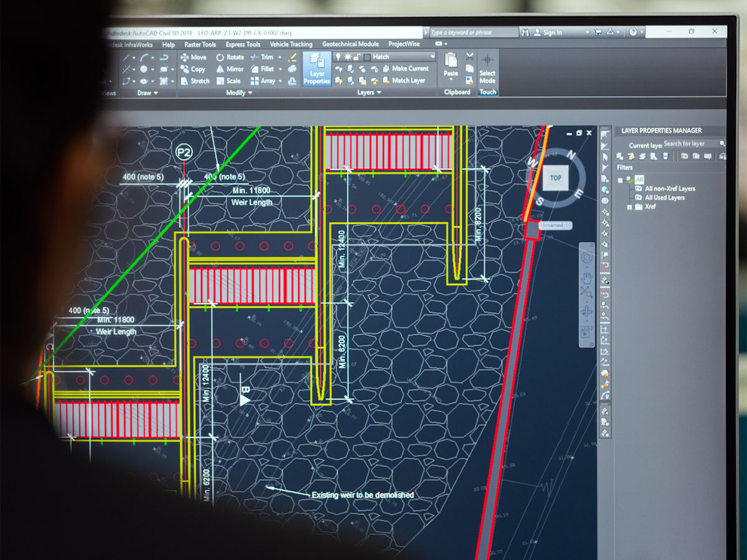Expand the Xref filter tree node
Viewport: 747px width, 560px height.
(629, 207)
